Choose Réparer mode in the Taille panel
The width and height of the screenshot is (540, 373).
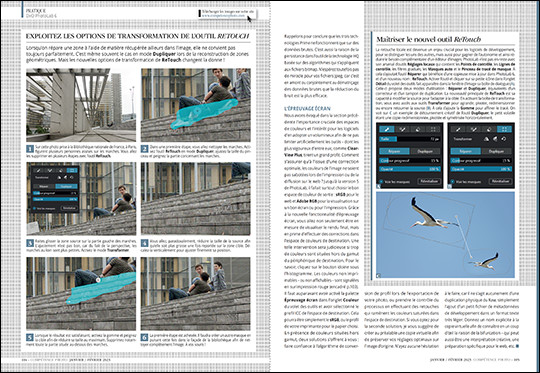click(394, 151)
